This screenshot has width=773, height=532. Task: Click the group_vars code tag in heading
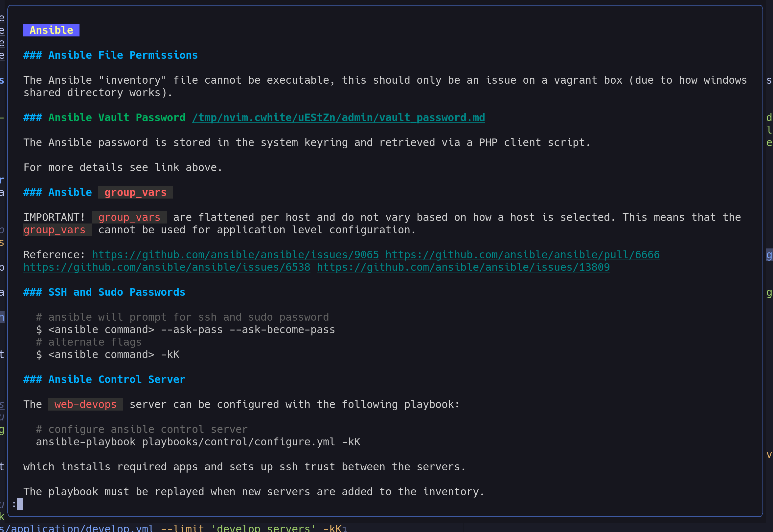[135, 193]
